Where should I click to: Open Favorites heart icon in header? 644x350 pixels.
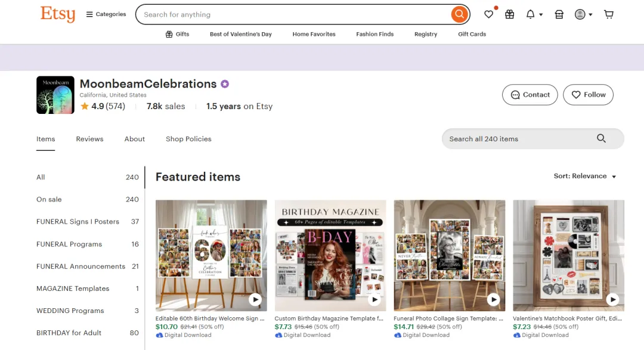(x=489, y=14)
